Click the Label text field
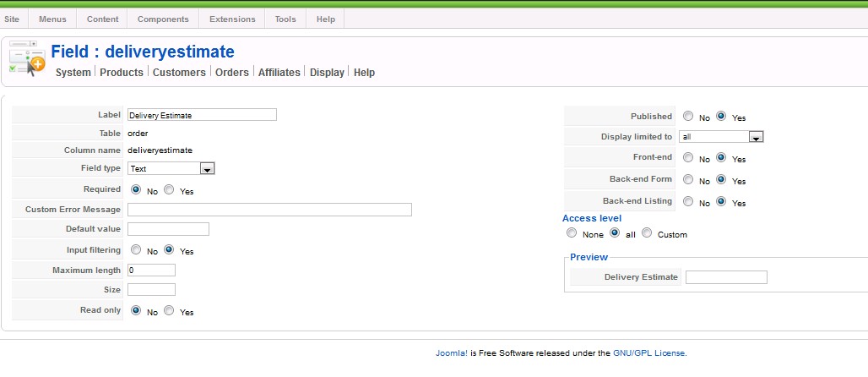 (202, 115)
